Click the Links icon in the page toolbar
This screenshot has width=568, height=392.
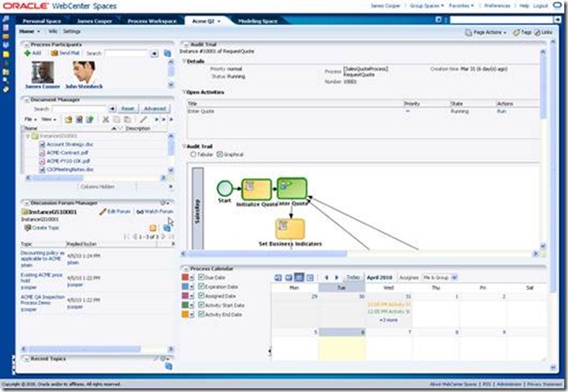pos(538,32)
